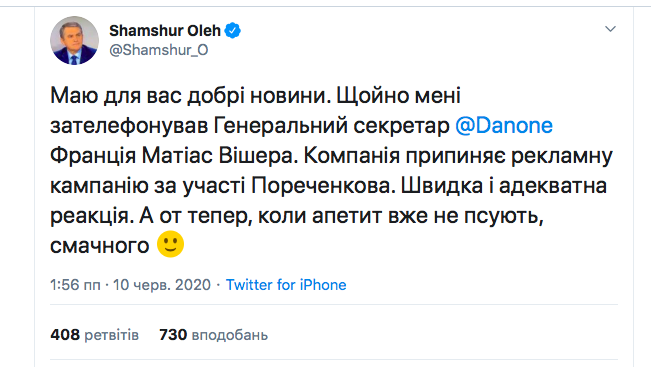Click the word Компанія in the tweet
The height and width of the screenshot is (367, 651).
352,156
